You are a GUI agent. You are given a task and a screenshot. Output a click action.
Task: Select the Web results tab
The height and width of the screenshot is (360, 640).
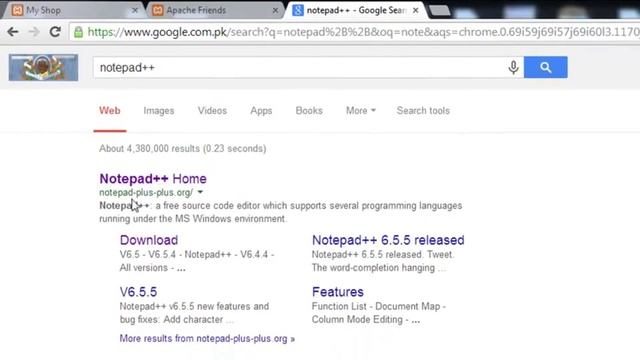click(110, 111)
